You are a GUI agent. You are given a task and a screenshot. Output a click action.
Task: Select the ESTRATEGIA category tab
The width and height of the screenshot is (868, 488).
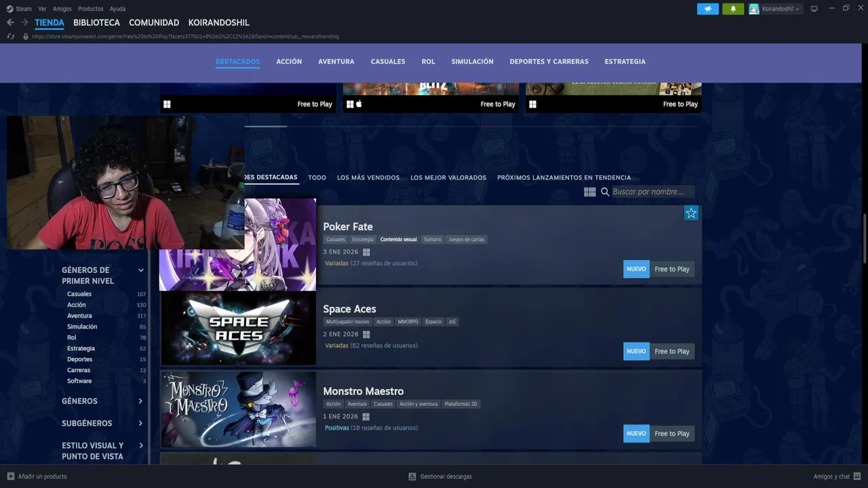(625, 62)
